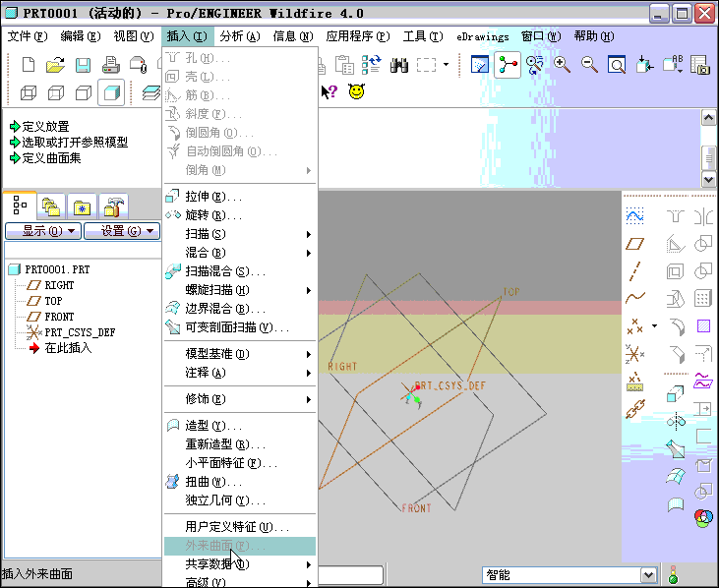Click the Zoom Out magnifier icon
This screenshot has height=588, width=719.
pyautogui.click(x=589, y=65)
